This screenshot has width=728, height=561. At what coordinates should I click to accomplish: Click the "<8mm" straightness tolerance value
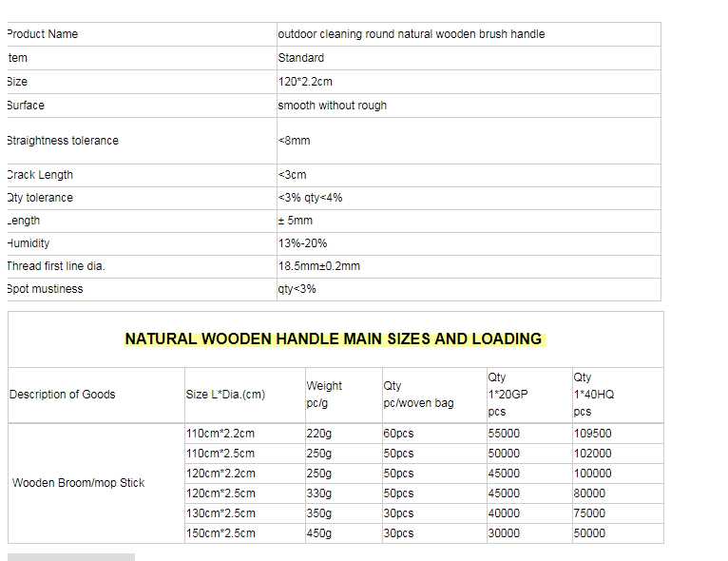pos(294,141)
